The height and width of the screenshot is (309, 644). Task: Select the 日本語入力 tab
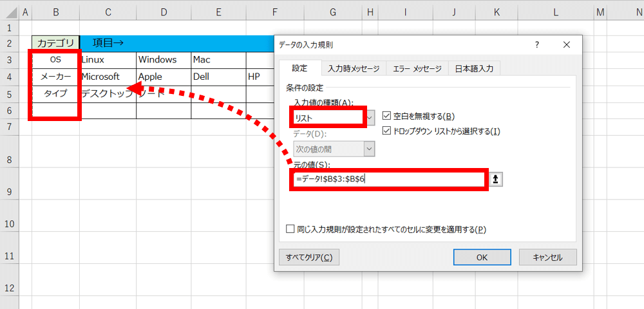tap(474, 69)
